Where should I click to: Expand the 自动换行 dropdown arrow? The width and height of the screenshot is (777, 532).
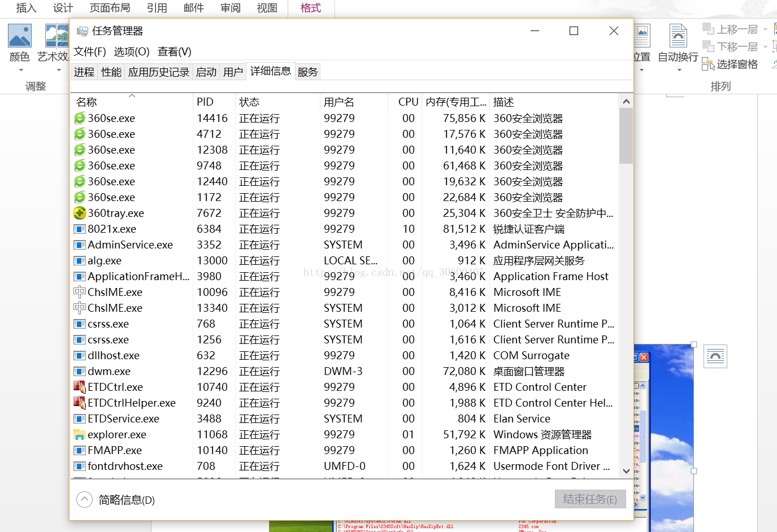tap(679, 71)
